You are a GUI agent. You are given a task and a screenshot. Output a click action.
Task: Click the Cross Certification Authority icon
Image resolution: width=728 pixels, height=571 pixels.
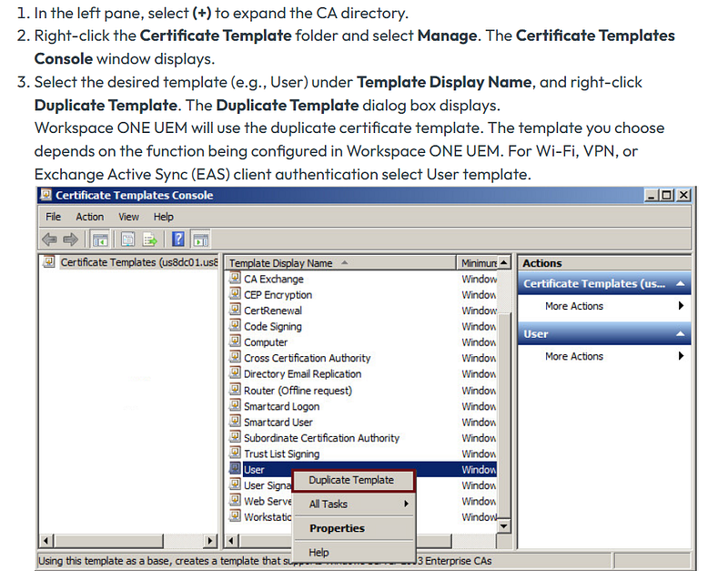click(236, 357)
